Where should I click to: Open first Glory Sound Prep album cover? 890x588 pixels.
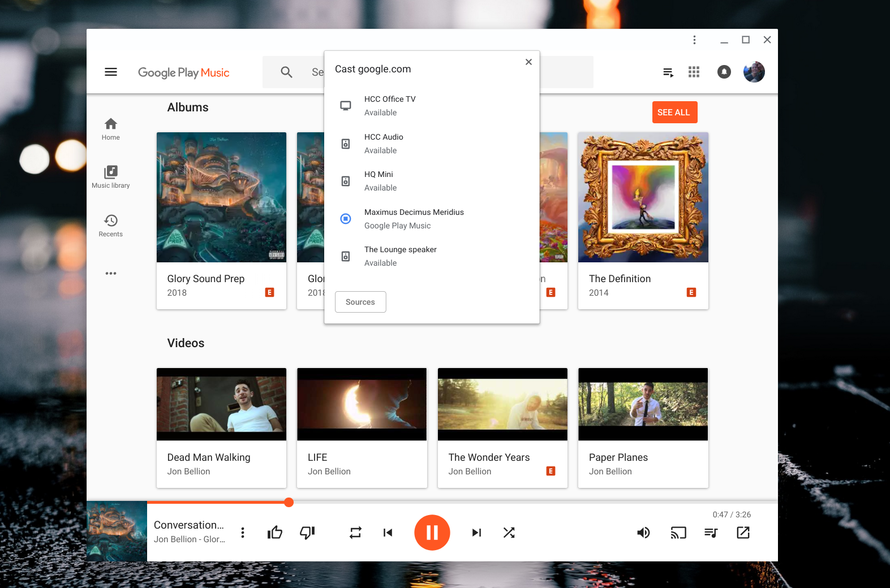pos(221,197)
